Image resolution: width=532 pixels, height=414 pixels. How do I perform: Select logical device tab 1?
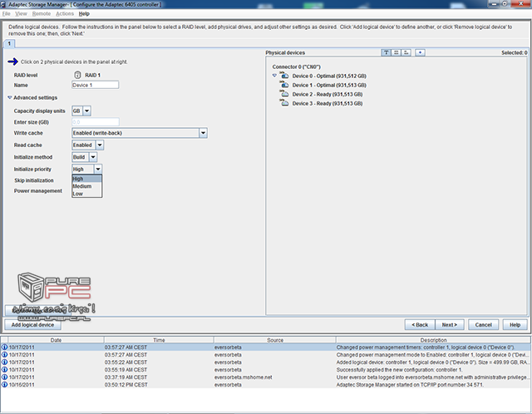(9, 43)
